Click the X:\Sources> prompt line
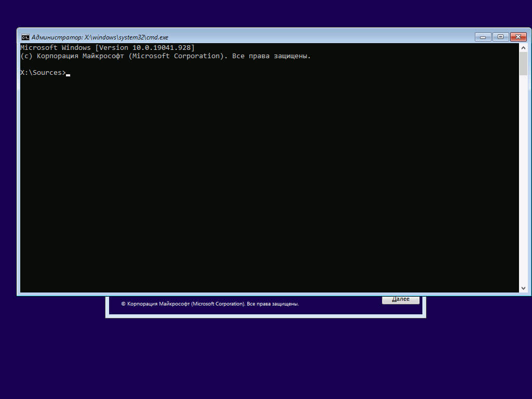Image resolution: width=532 pixels, height=399 pixels. (43, 73)
